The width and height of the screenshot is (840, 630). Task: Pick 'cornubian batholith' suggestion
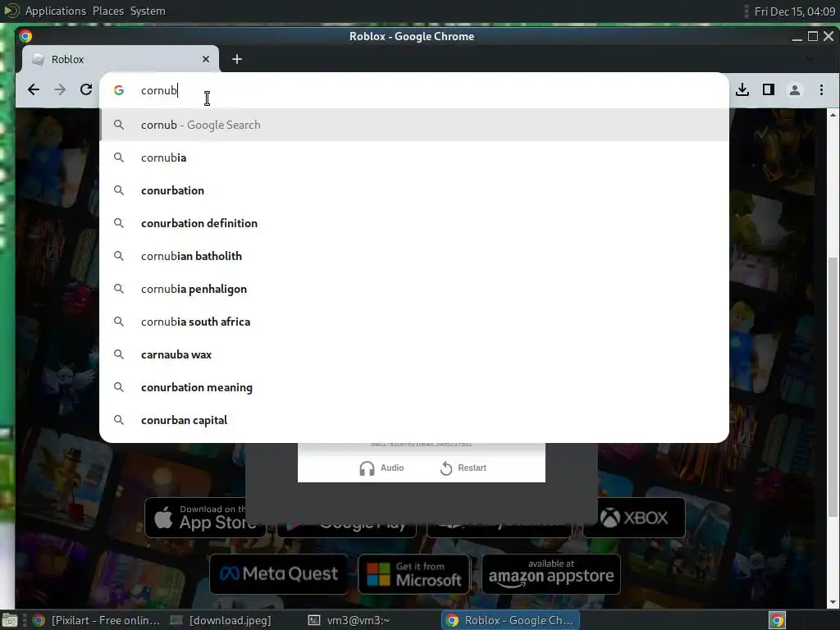click(x=413, y=256)
